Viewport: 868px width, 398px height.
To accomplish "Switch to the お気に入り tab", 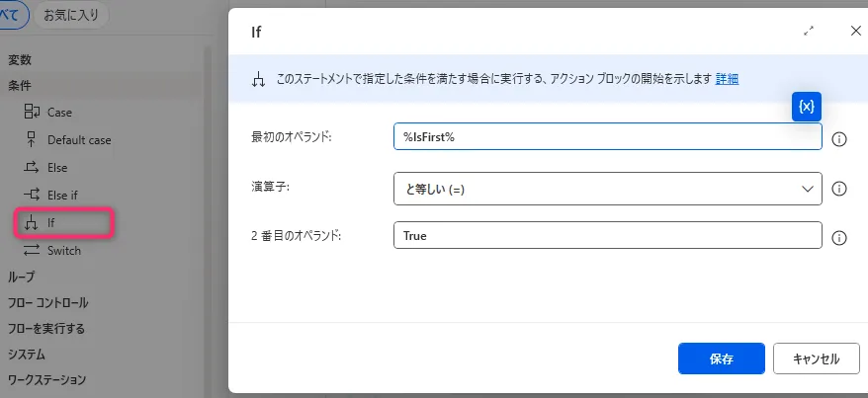I will coord(70,15).
